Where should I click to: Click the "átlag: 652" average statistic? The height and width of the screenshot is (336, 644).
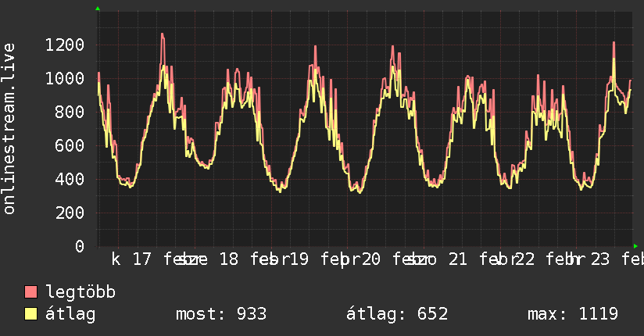tap(396, 314)
